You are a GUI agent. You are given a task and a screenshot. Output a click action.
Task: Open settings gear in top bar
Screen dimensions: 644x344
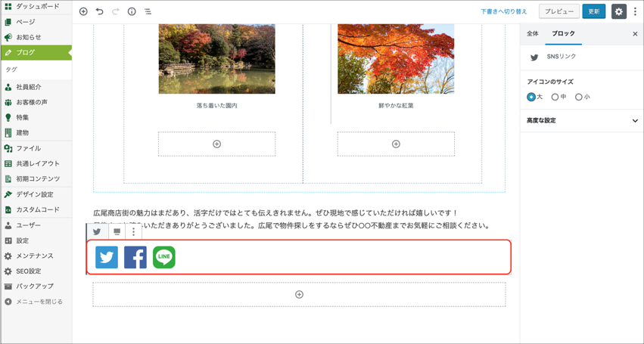618,11
